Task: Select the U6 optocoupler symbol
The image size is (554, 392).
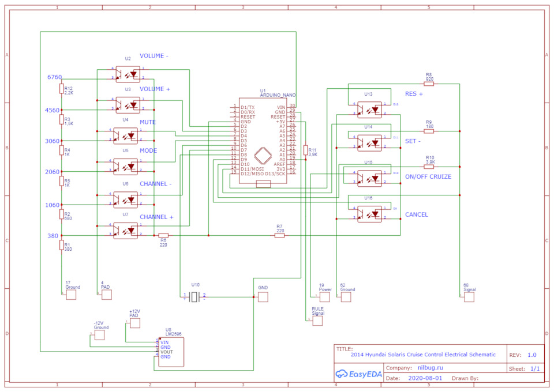Action: pyautogui.click(x=125, y=199)
